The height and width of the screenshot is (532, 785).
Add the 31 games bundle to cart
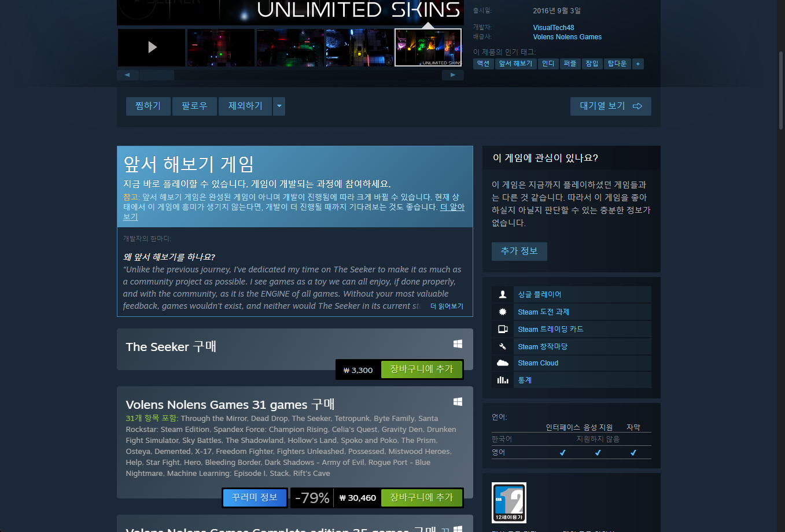tap(422, 497)
